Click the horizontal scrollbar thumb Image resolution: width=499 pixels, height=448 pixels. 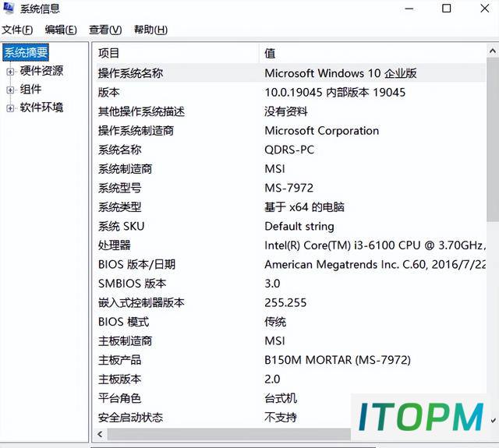click(x=229, y=434)
